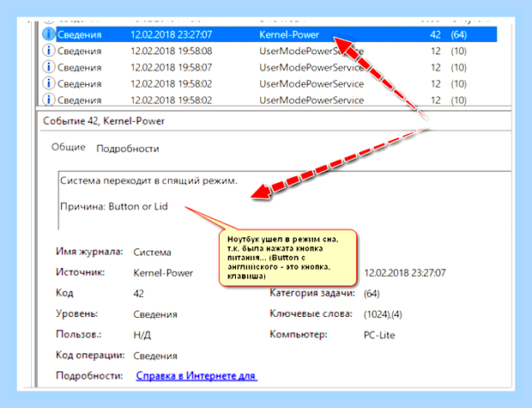Click task category (64) in highlighted row
Screen dimensions: 532x408
pyautogui.click(x=459, y=34)
